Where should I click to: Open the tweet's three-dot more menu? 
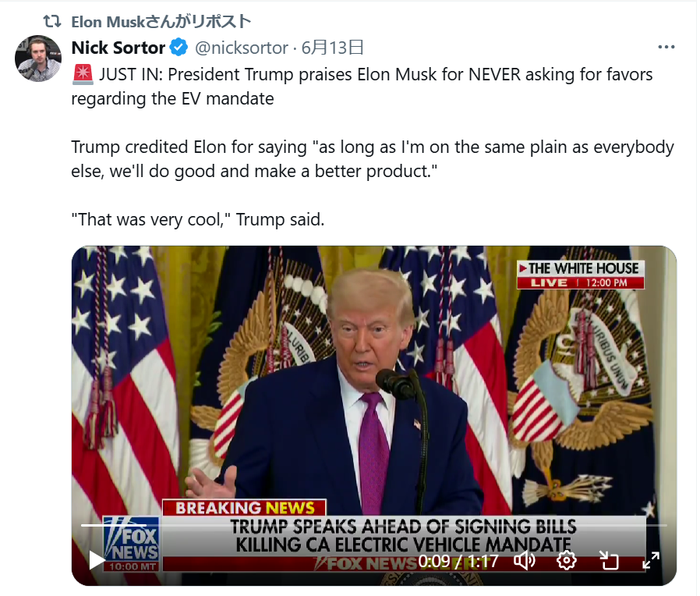(666, 47)
